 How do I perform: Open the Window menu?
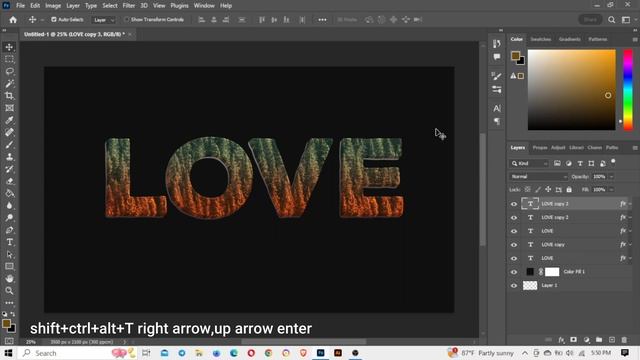[x=204, y=6]
